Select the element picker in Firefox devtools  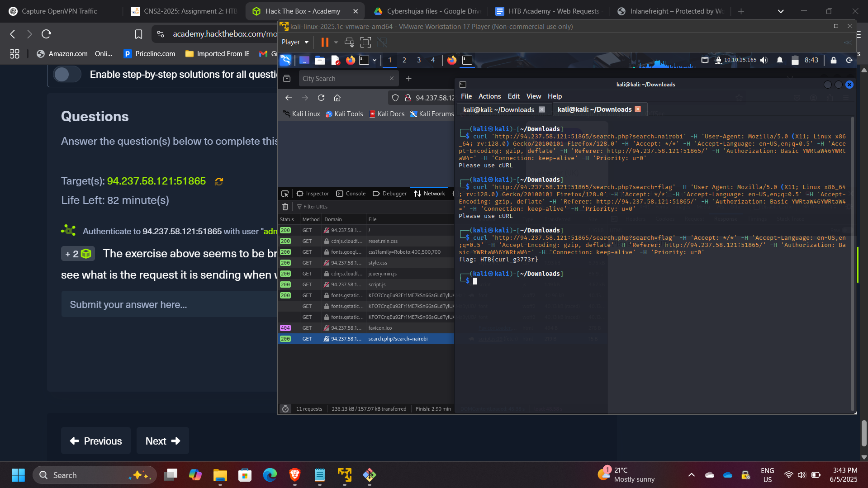285,194
